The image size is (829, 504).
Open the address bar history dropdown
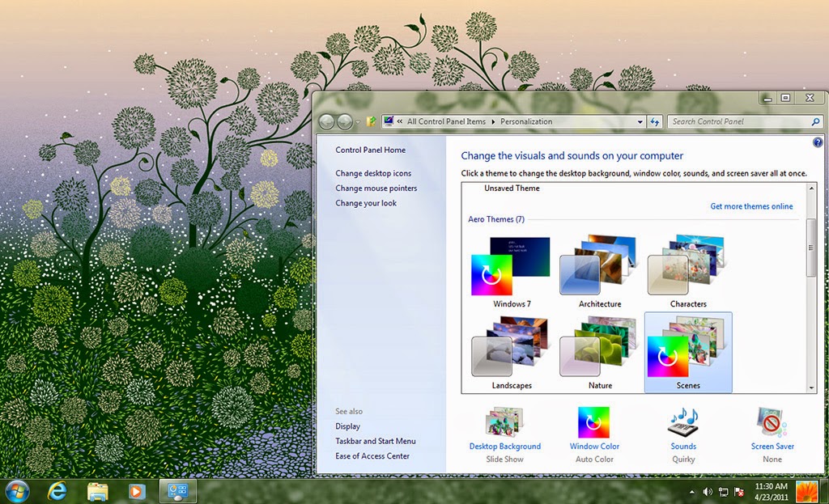[x=640, y=121]
